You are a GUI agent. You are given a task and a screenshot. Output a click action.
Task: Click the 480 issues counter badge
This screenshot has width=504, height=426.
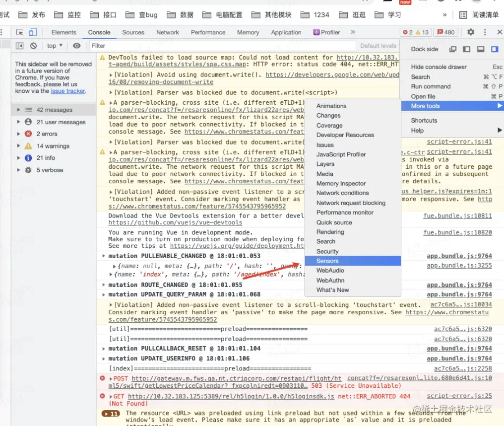point(446,32)
